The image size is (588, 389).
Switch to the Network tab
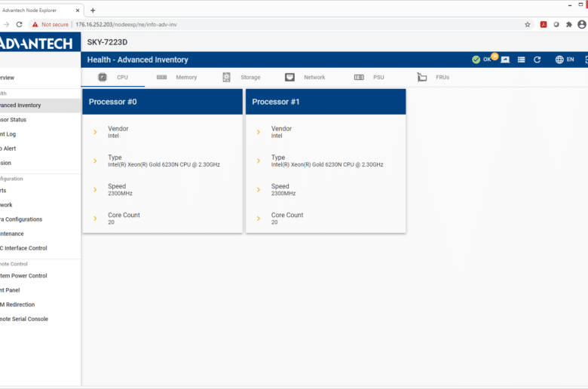(305, 78)
